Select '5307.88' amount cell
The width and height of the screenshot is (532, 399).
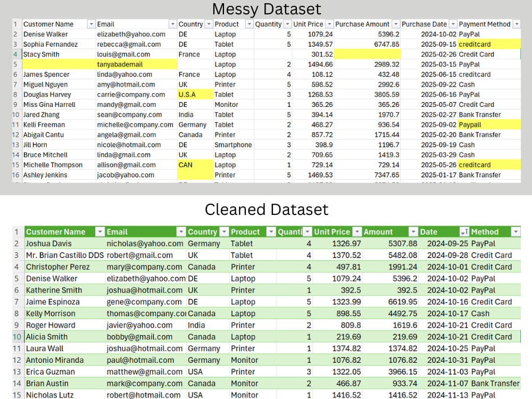(x=390, y=244)
